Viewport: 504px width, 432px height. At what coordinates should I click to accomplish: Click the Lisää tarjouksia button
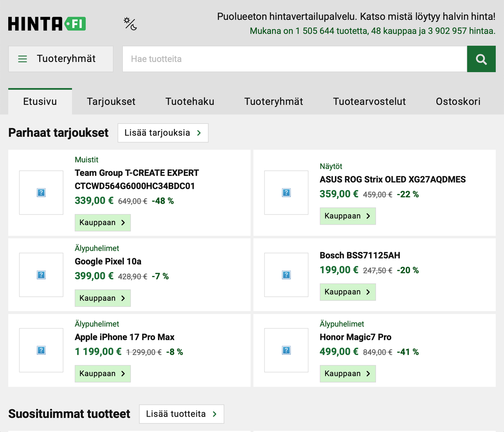[x=163, y=133]
